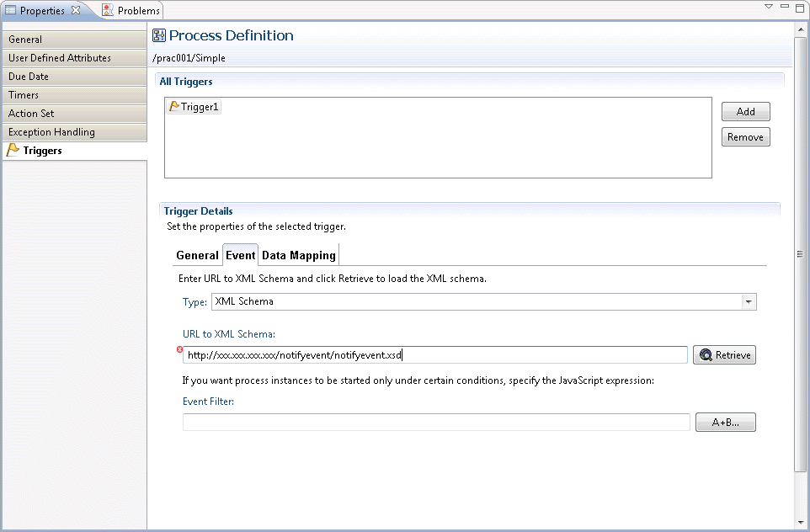Click the Process Definition header icon
810x532 pixels.
[159, 35]
